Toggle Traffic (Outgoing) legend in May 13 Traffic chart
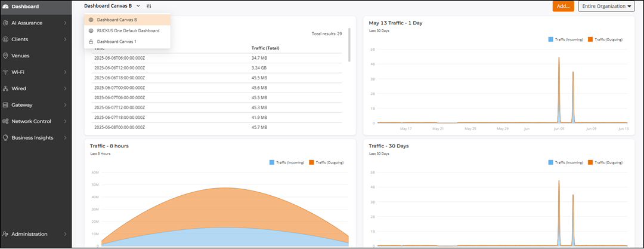Viewport: 644px width, 249px height. pyautogui.click(x=606, y=39)
